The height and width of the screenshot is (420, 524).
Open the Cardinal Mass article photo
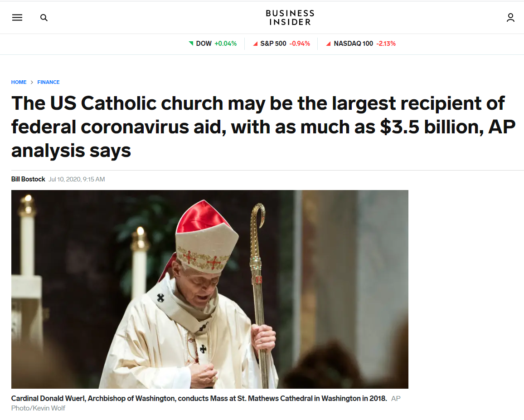pyautogui.click(x=210, y=289)
